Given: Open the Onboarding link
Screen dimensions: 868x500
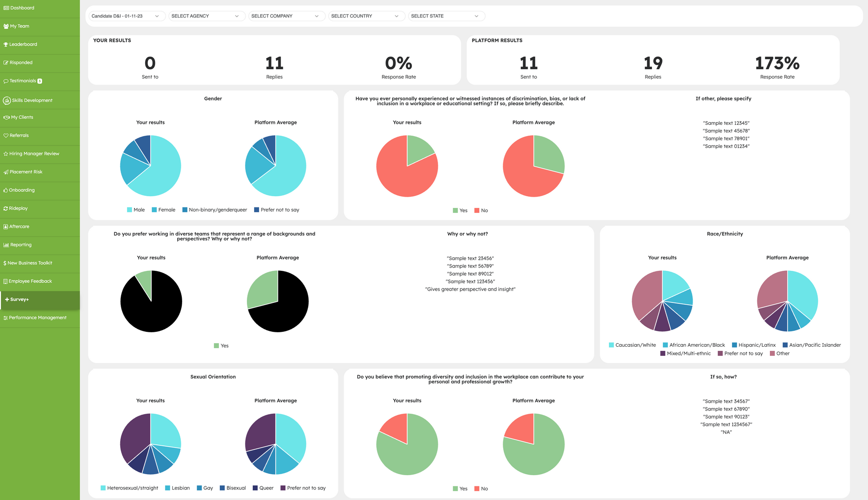Looking at the screenshot, I should pyautogui.click(x=40, y=190).
